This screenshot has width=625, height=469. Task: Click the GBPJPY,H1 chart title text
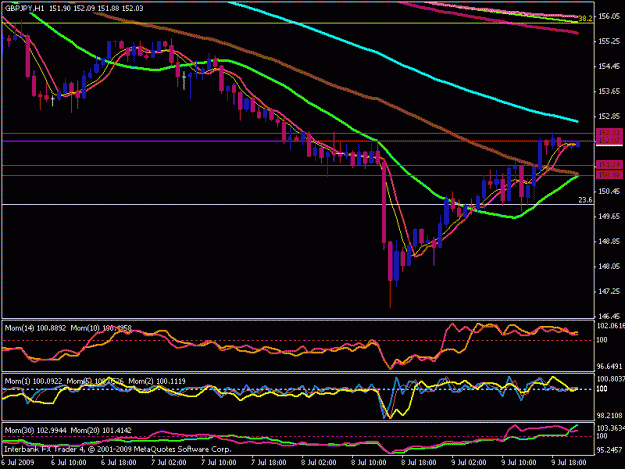pos(25,8)
